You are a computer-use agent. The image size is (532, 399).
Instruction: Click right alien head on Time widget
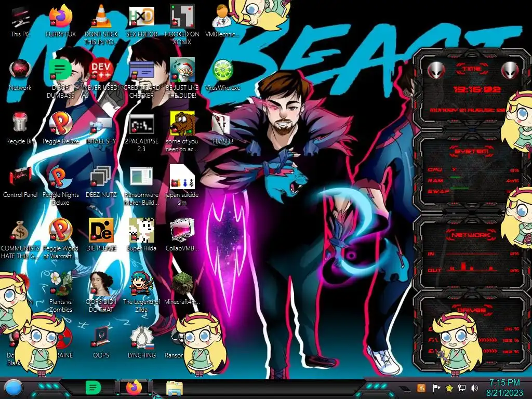[x=510, y=70]
